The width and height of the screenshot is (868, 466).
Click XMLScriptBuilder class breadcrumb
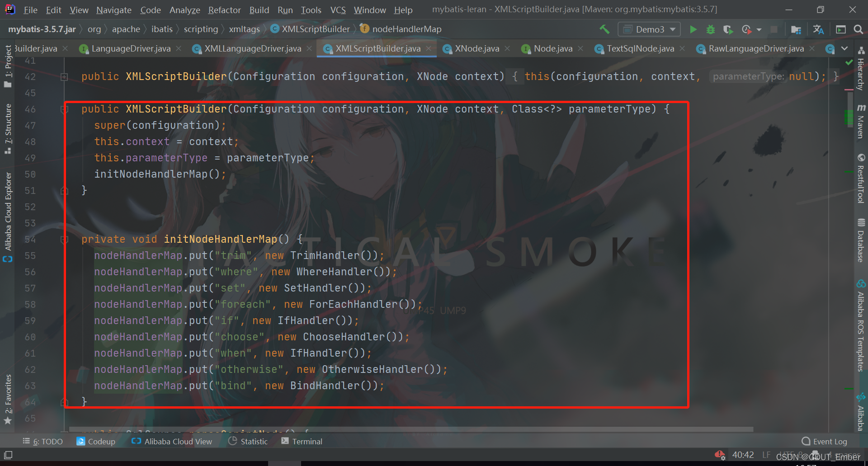[x=310, y=29]
